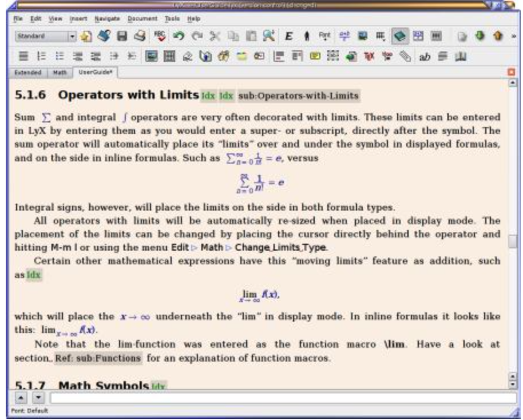Open the Insert menu
The image size is (523, 420).
[x=78, y=19]
